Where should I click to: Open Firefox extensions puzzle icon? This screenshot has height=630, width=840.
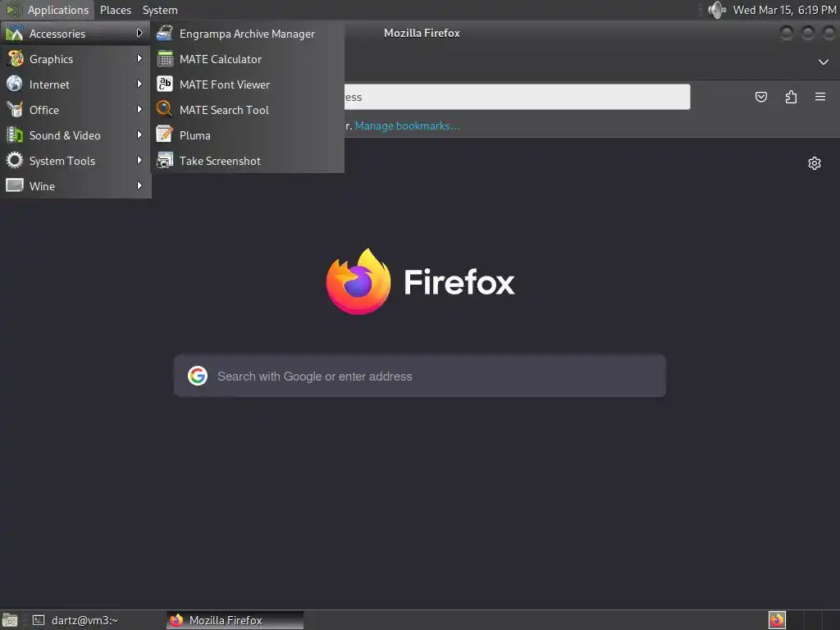791,97
